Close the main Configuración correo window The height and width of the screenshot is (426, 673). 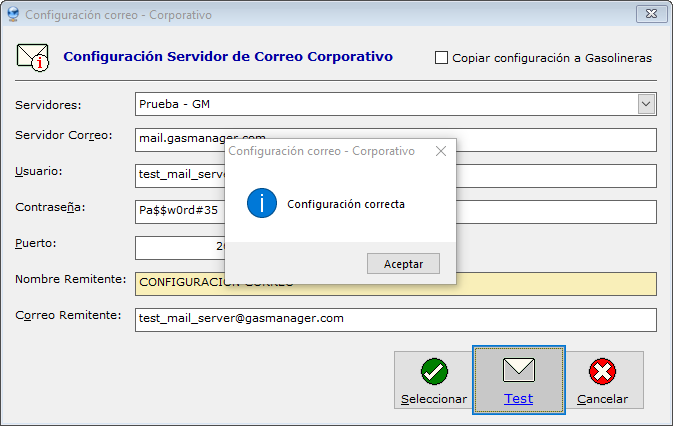651,15
